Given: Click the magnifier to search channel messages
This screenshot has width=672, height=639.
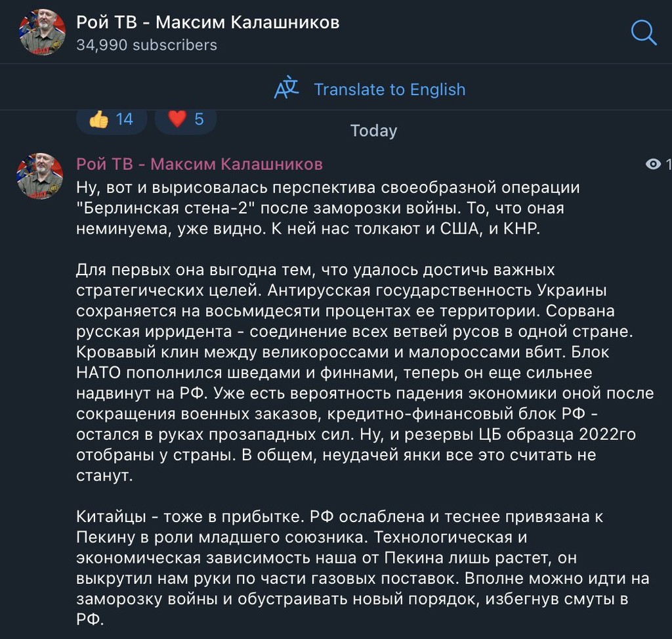Looking at the screenshot, I should (x=644, y=32).
